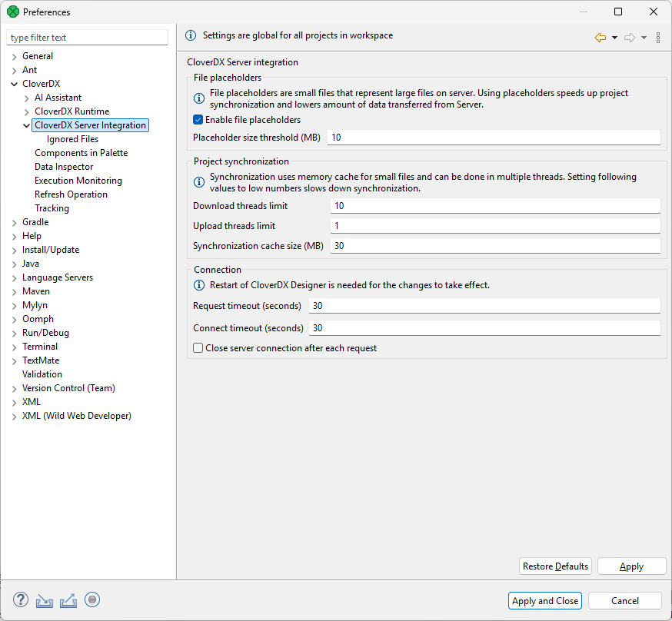Screen dimensions: 672x621
Task: Expand the TextMate tree node
Action: tap(14, 361)
